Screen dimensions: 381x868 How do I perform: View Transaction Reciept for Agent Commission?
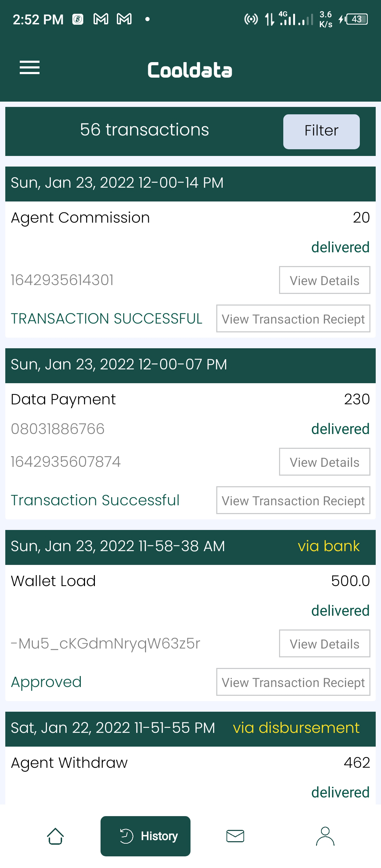pos(293,319)
